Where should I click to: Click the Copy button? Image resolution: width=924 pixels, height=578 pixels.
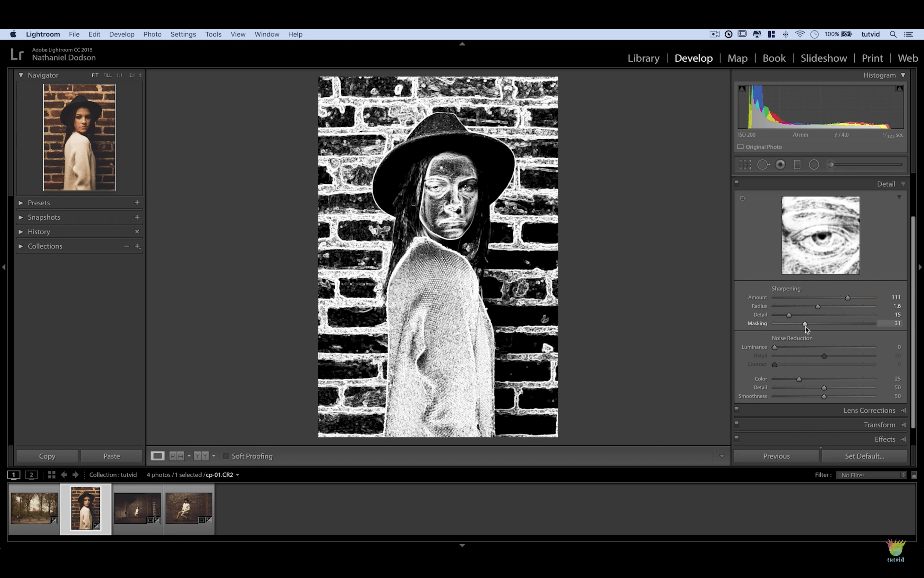click(x=47, y=456)
